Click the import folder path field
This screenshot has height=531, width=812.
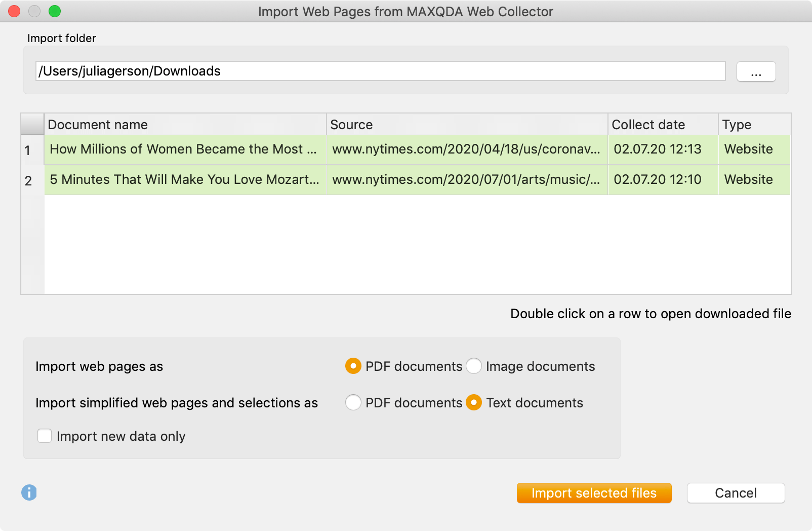[x=380, y=71]
